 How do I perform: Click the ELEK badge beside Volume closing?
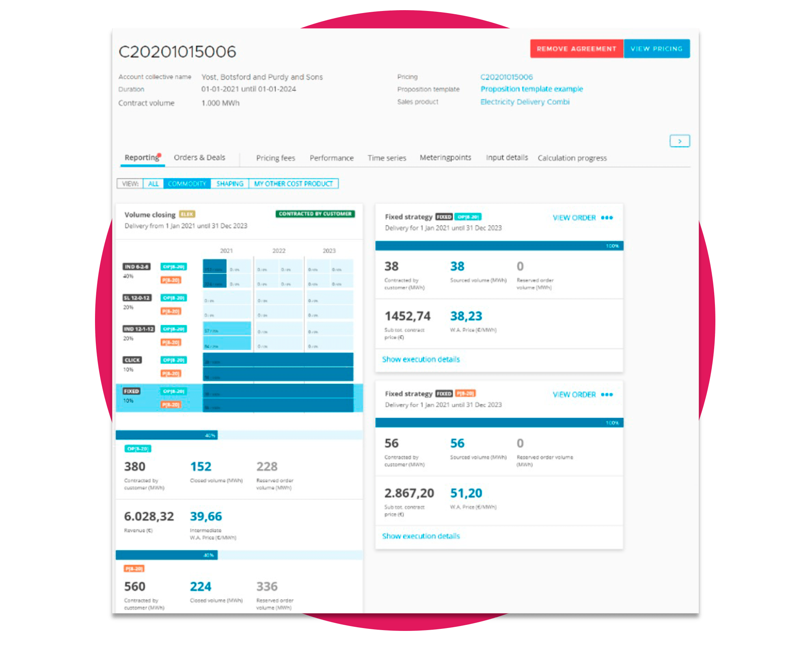(187, 214)
